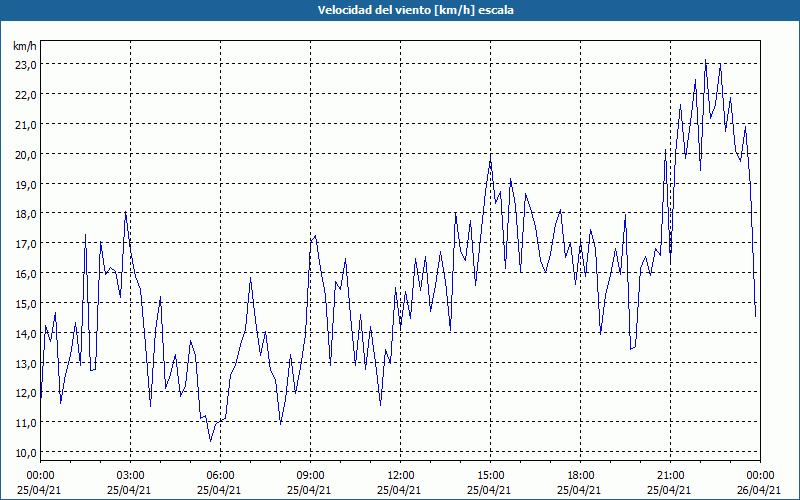Click the 21:00 time axis label
Screen dimensions: 800x500
pyautogui.click(x=670, y=476)
